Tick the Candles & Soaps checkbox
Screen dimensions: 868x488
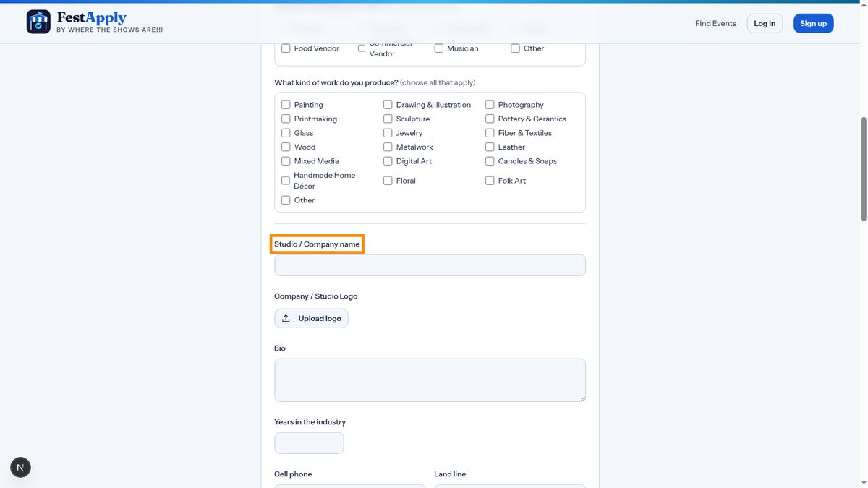(x=490, y=161)
